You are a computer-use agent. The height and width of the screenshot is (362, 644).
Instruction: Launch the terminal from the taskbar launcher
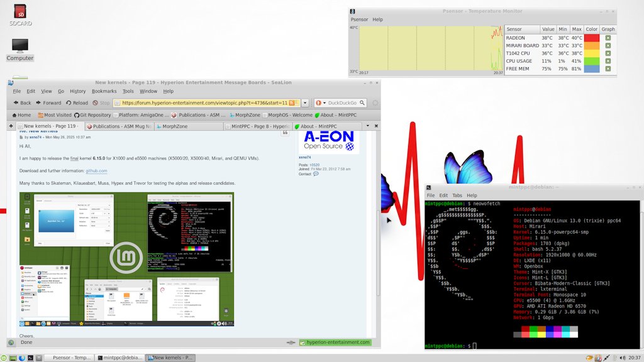point(30,358)
